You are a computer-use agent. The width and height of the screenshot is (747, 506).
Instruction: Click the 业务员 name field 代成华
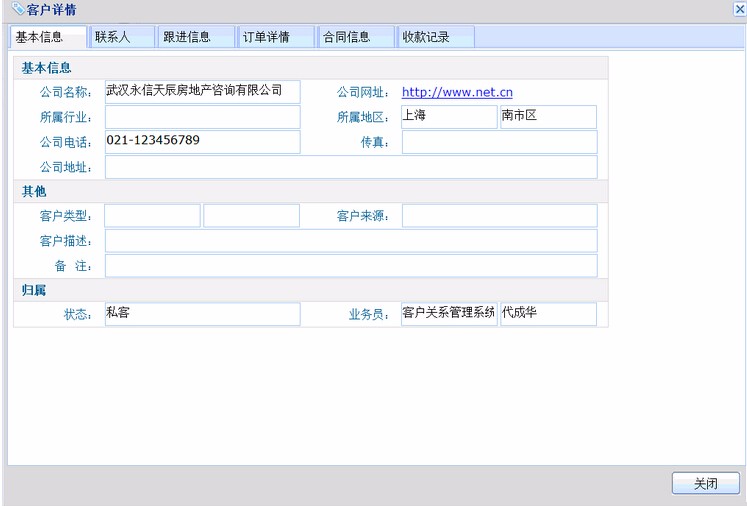point(548,314)
